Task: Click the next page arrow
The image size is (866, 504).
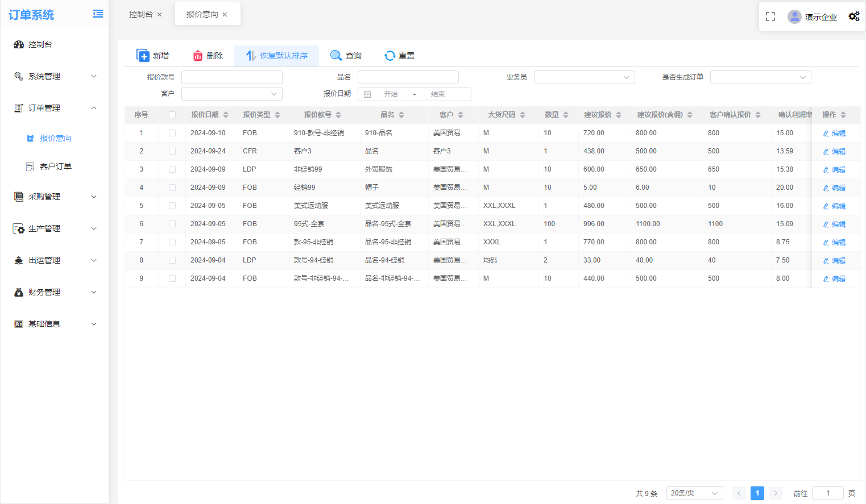Action: click(x=776, y=493)
